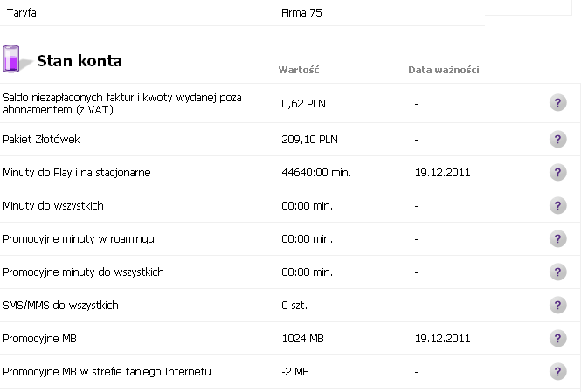Open help for Promocyjne minuty w roamingu
This screenshot has width=588, height=392.
pyautogui.click(x=557, y=238)
